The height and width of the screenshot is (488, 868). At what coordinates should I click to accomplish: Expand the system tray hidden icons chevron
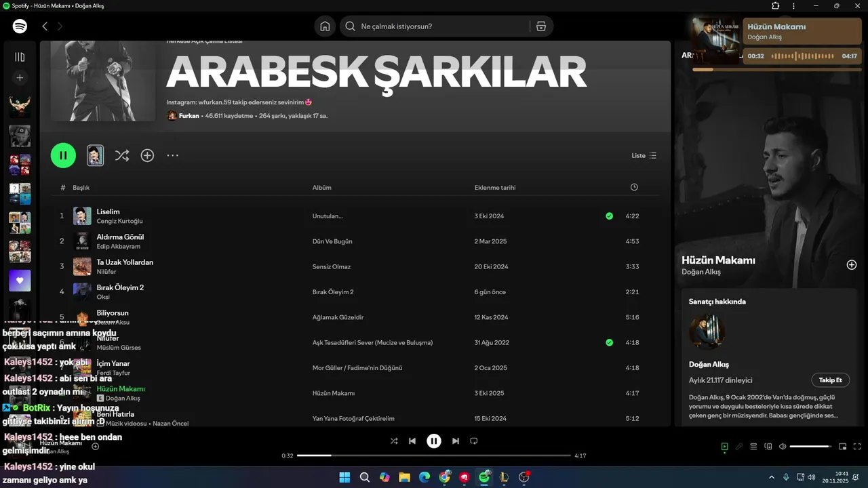click(771, 477)
